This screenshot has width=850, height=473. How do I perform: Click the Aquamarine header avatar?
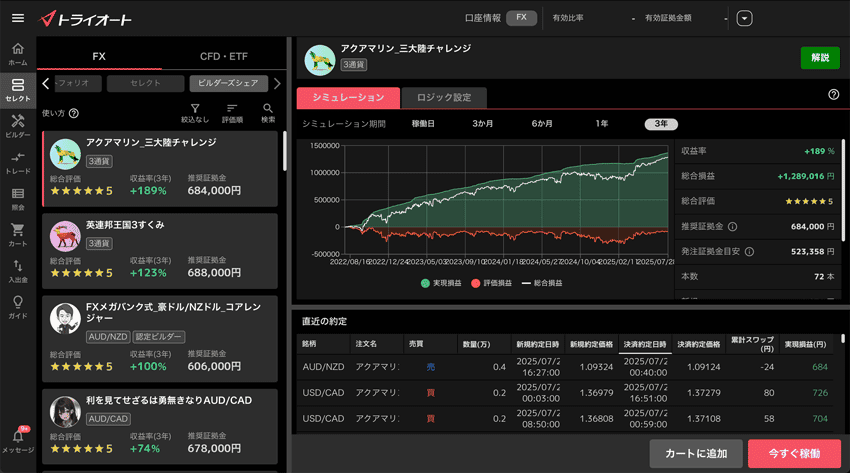320,60
